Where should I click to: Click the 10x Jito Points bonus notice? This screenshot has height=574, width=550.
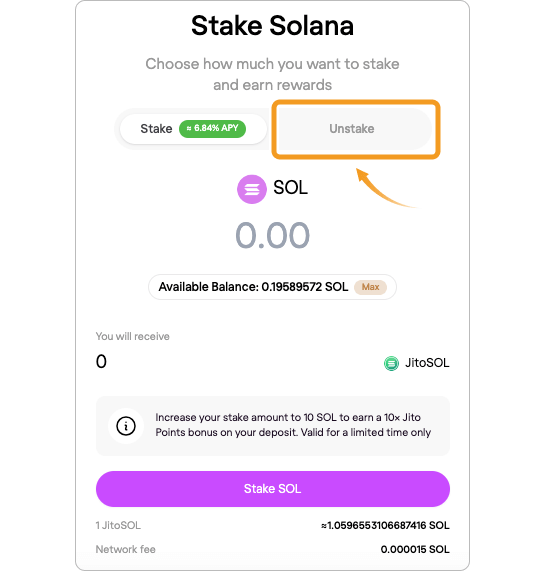(x=273, y=426)
